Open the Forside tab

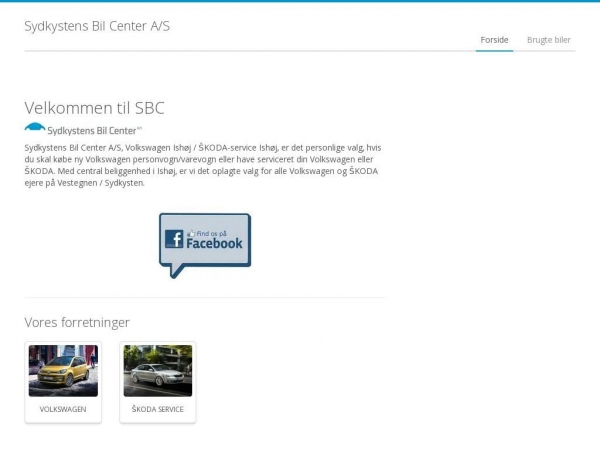click(494, 40)
